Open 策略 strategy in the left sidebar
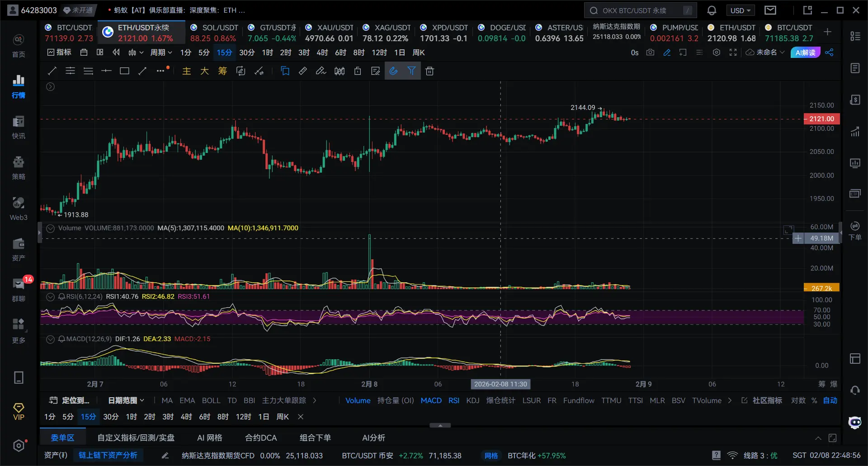Viewport: 868px width, 466px height. pos(19,168)
